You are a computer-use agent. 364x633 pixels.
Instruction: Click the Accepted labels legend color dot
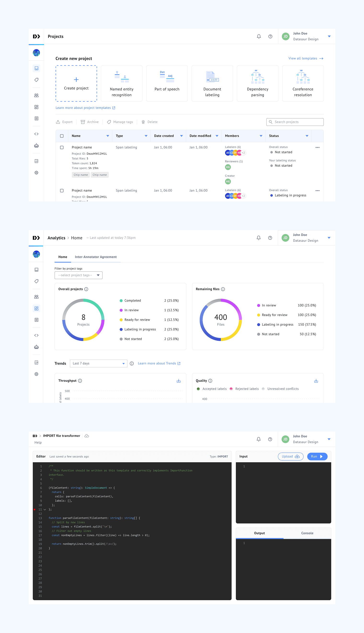coord(198,389)
